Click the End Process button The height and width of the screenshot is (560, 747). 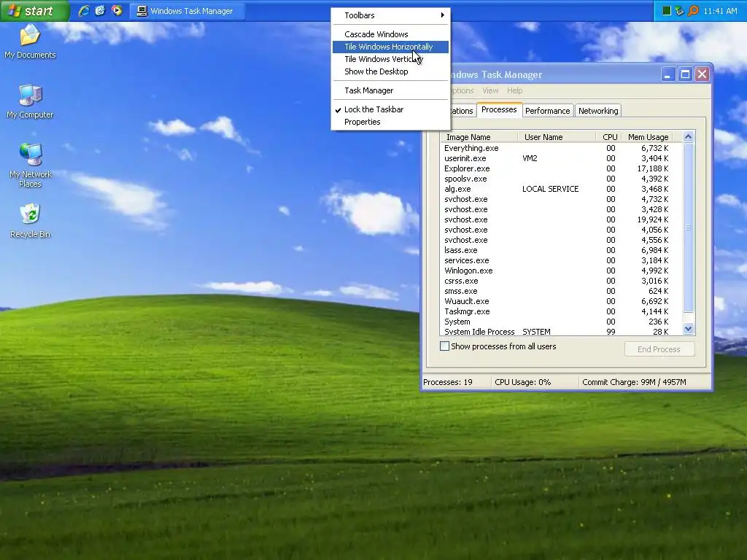click(x=659, y=349)
